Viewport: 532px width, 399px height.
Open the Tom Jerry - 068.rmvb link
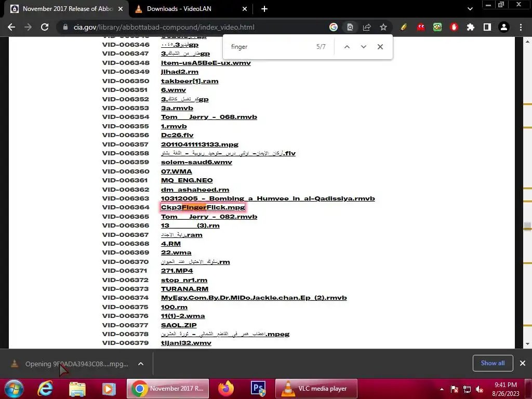(209, 117)
